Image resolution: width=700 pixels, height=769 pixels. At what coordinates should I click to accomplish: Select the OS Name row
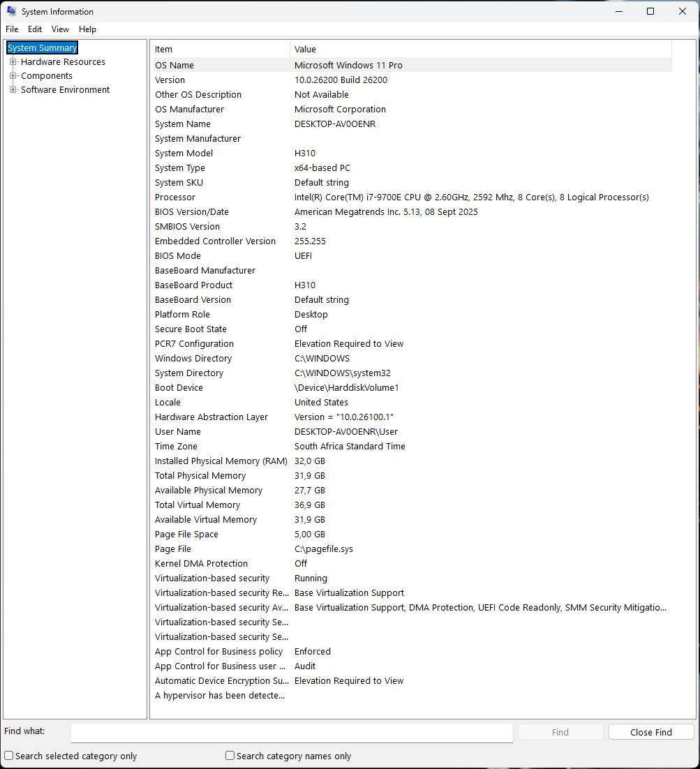point(412,65)
